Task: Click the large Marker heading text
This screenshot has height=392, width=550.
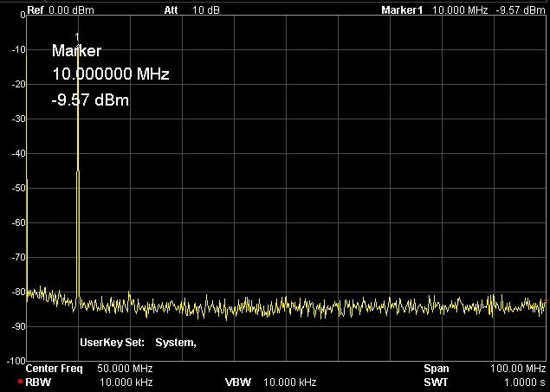Action: click(x=76, y=51)
